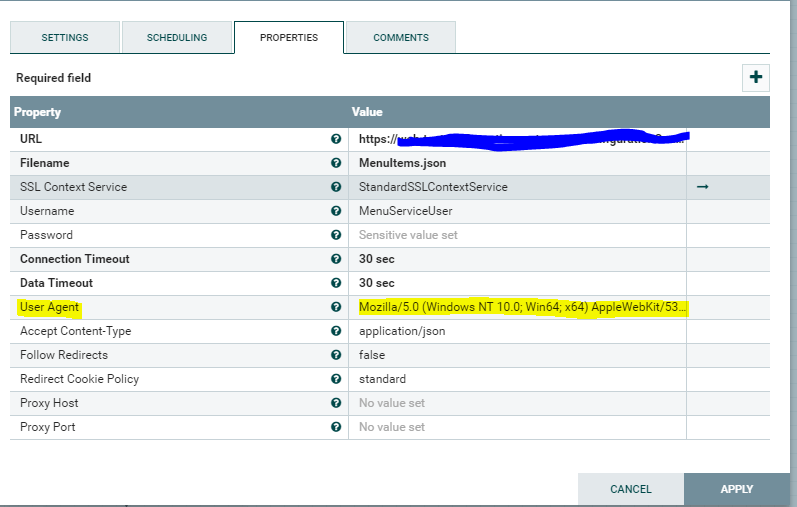The width and height of the screenshot is (797, 507).
Task: Click the Required field legend text
Action: [53, 78]
